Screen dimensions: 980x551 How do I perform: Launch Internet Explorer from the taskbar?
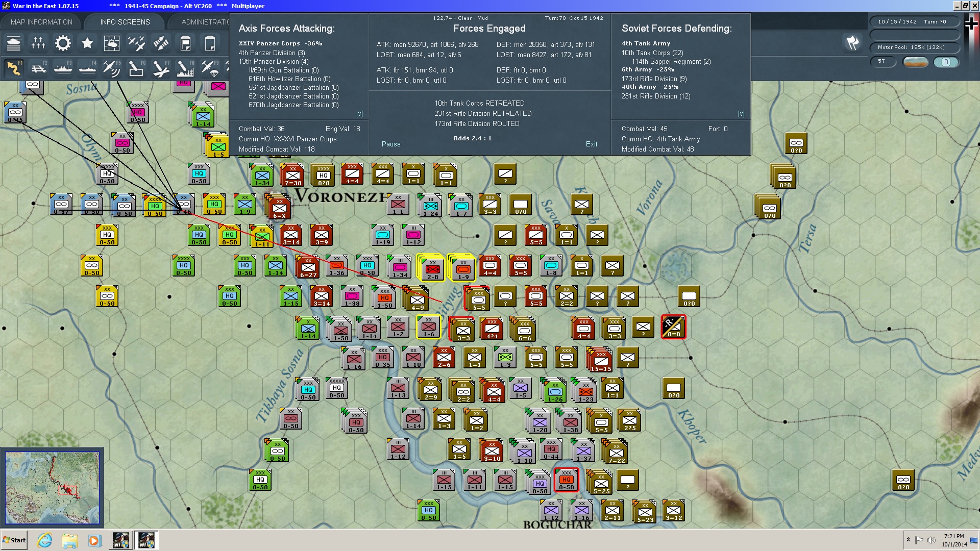[45, 540]
